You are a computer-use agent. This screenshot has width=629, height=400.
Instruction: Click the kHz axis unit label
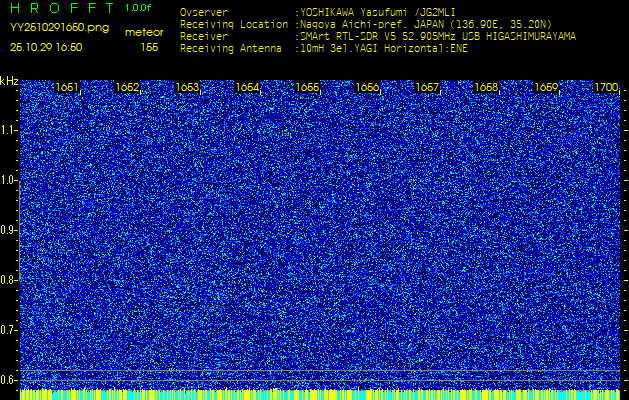[x=9, y=81]
